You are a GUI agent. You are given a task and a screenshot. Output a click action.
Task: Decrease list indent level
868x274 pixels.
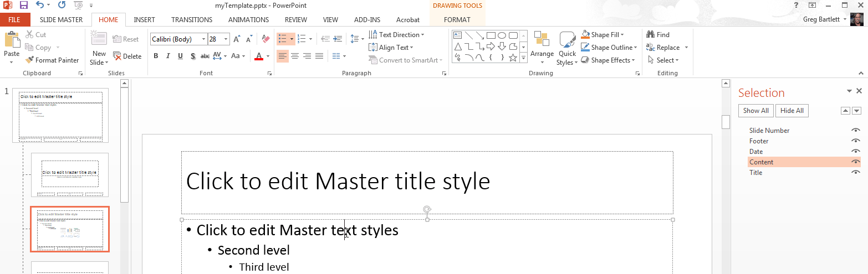pyautogui.click(x=325, y=39)
